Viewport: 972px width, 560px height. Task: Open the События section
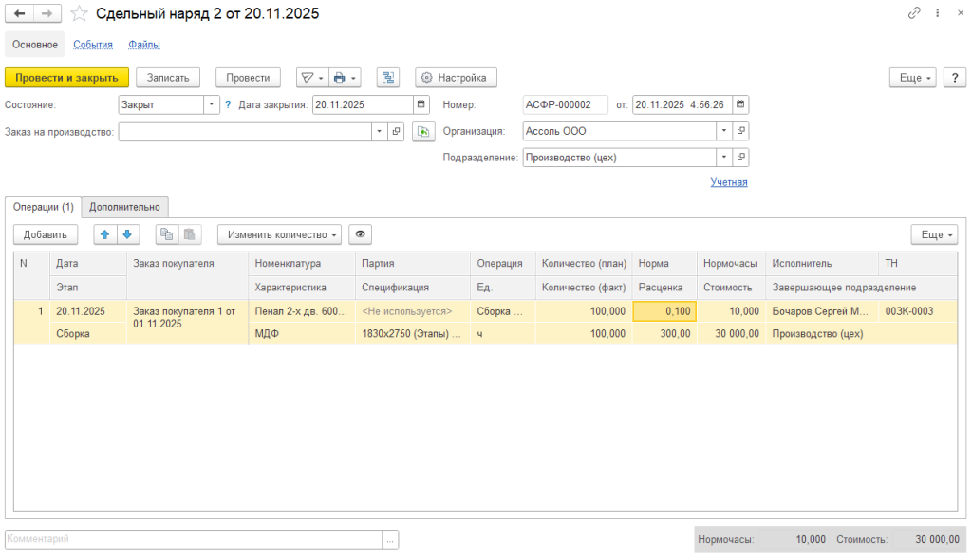pos(93,45)
